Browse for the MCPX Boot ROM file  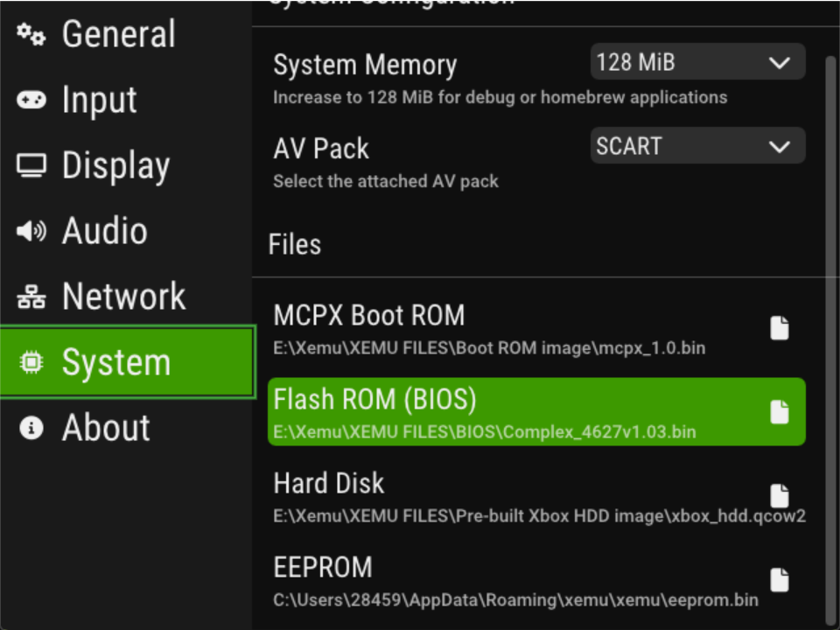pyautogui.click(x=780, y=328)
